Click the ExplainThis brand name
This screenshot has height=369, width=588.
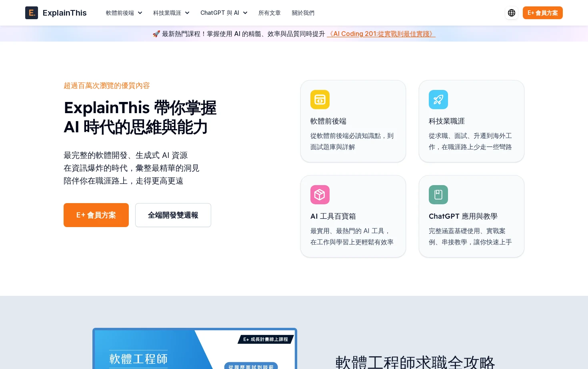coord(64,13)
